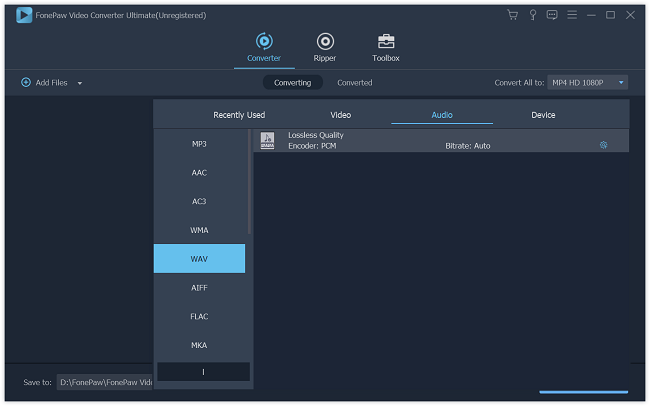The width and height of the screenshot is (650, 406).
Task: Open custom profile settings gear icon
Action: (603, 145)
